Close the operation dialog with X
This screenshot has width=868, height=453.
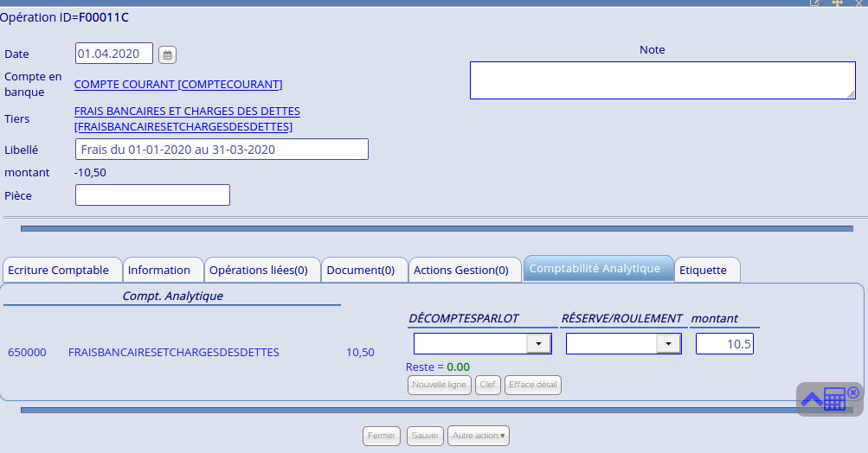[x=858, y=3]
